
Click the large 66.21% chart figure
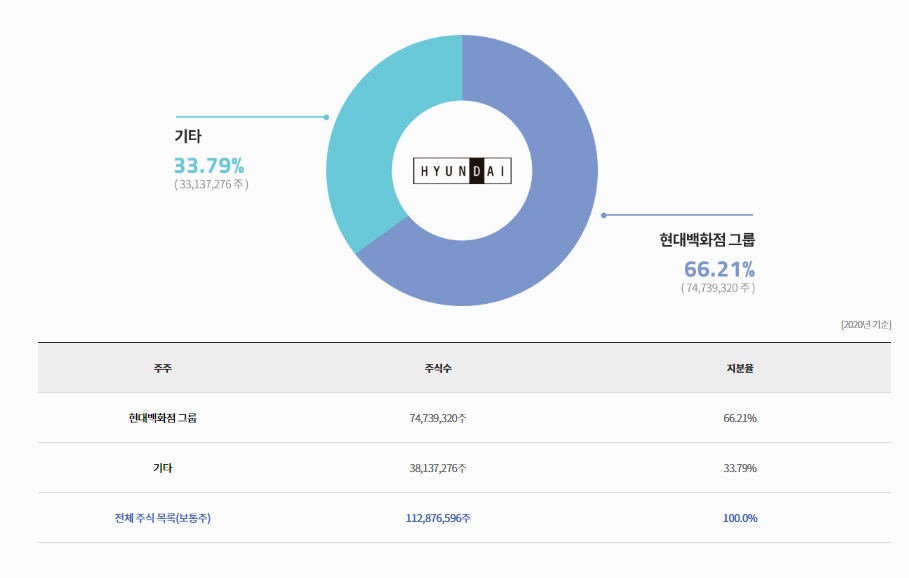tap(719, 270)
